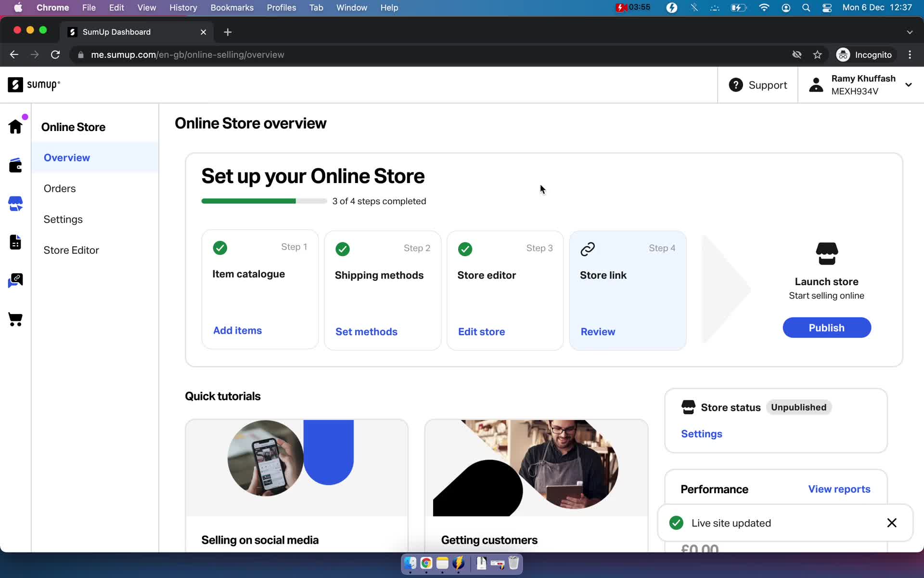Click the Store Editor menu item
This screenshot has width=924, height=578.
[71, 250]
